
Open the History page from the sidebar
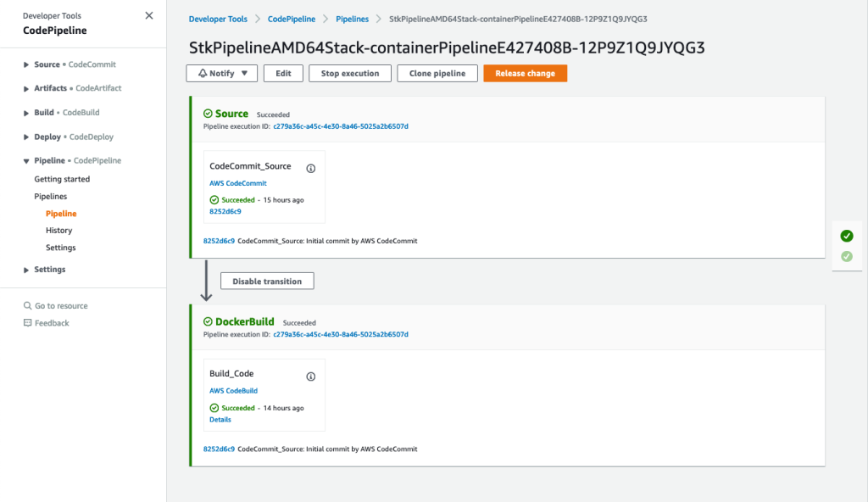[x=59, y=230]
